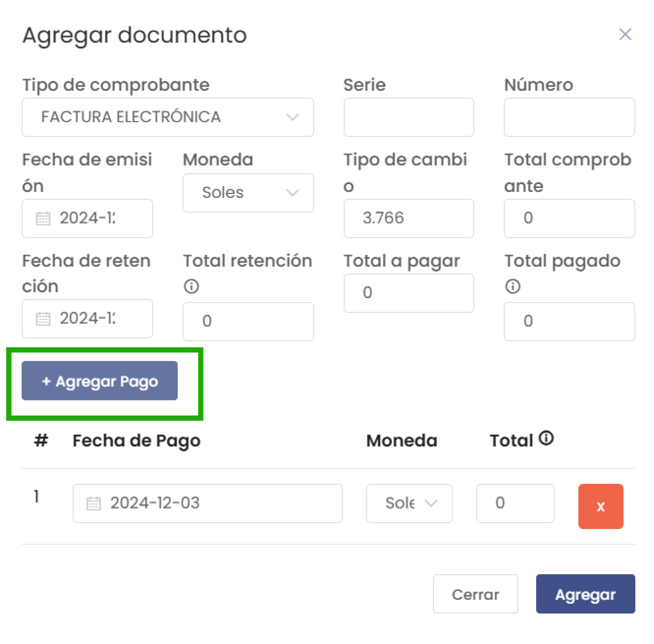654x644 pixels.
Task: Expand the Moneda Soles dropdown
Action: [248, 193]
